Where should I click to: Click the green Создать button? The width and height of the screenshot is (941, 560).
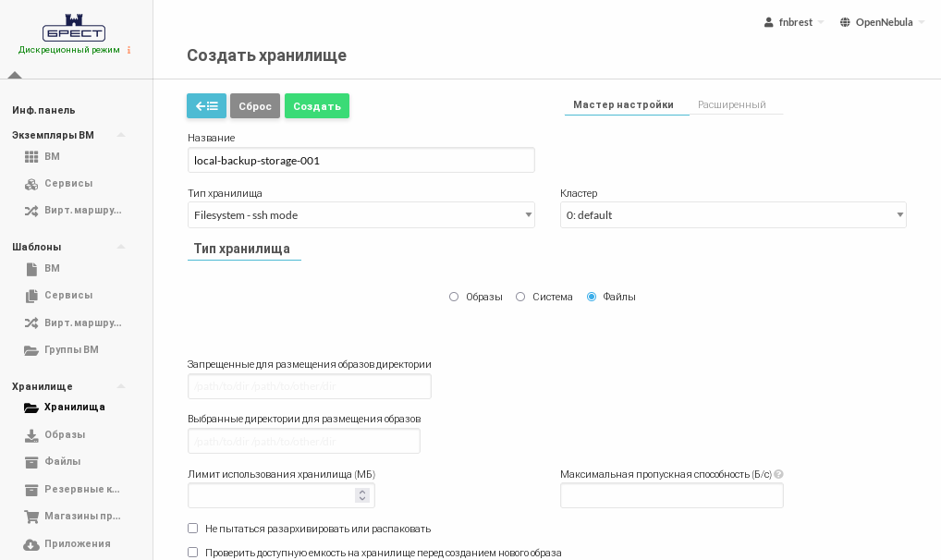[317, 106]
